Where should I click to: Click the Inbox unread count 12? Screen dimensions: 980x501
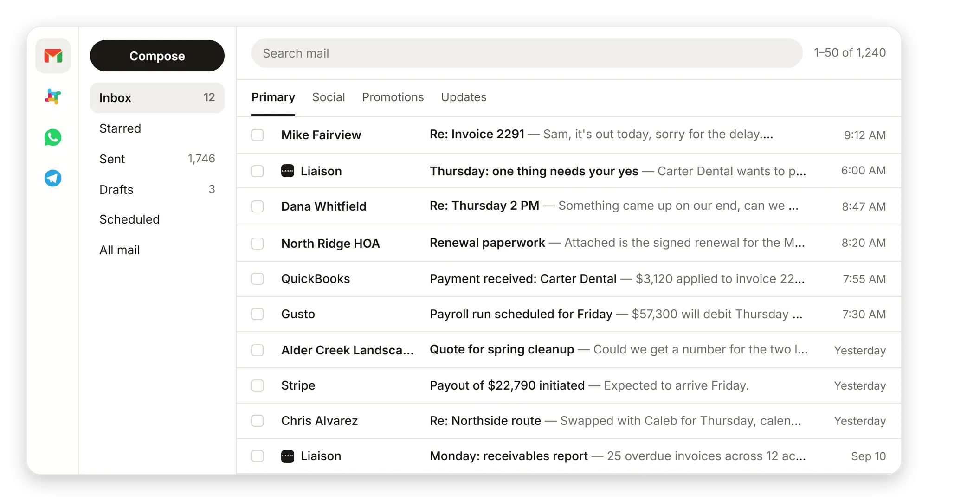209,97
